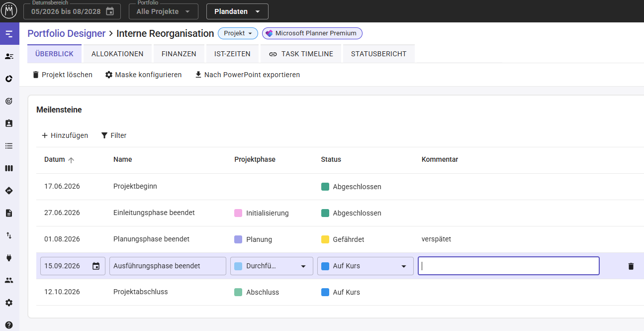Switch to the Finanzen tab
Image resolution: width=644 pixels, height=331 pixels.
179,54
